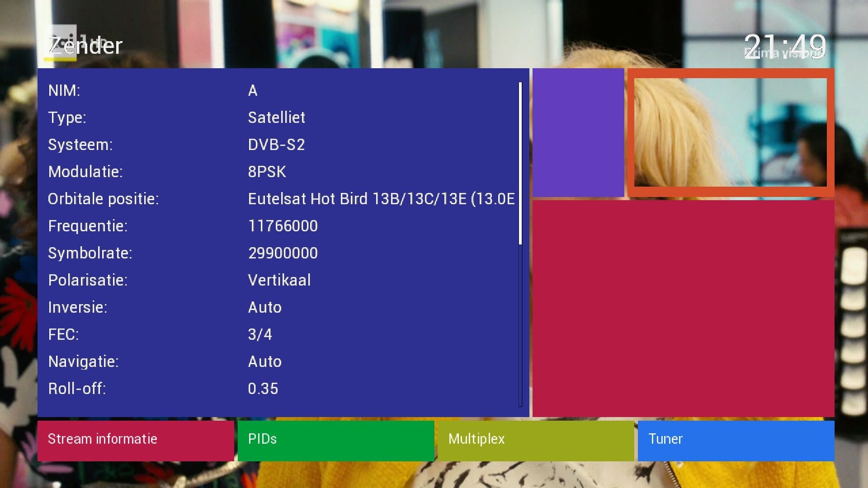
Task: Select the Polarisatie Vertikaal row
Action: (282, 280)
